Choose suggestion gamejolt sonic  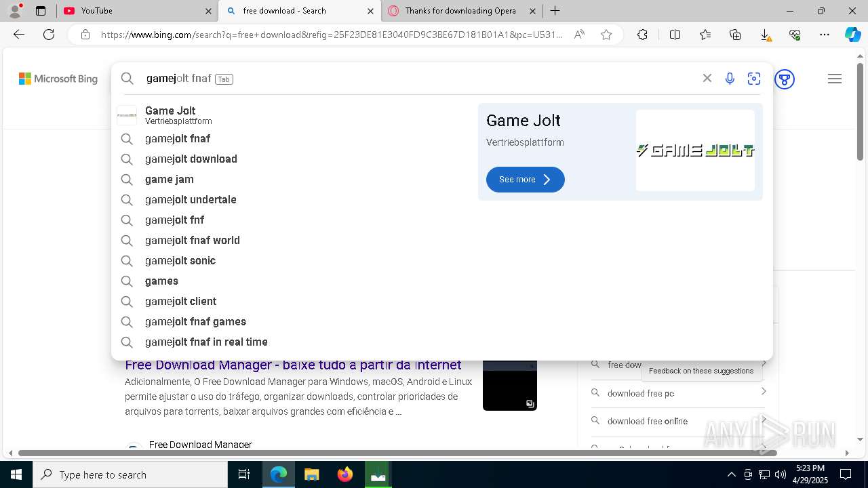coord(292,260)
